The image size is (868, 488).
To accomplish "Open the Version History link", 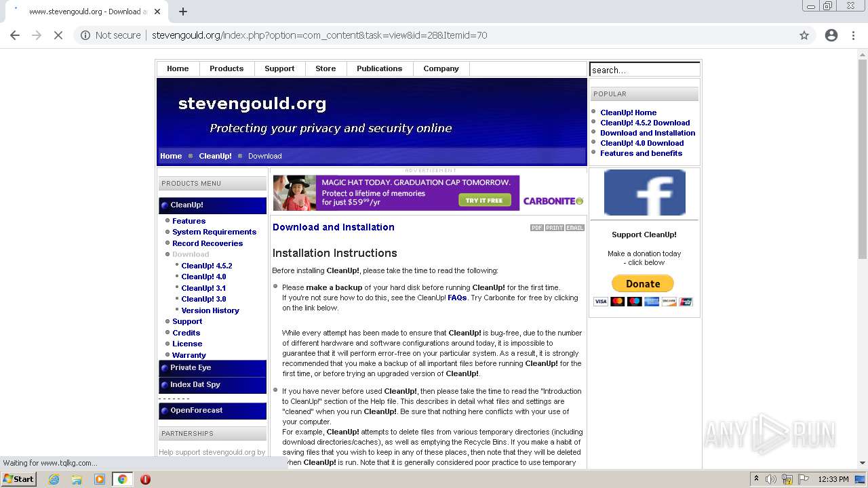I will point(210,310).
